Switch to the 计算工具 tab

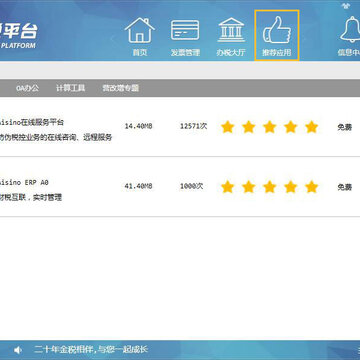point(70,88)
